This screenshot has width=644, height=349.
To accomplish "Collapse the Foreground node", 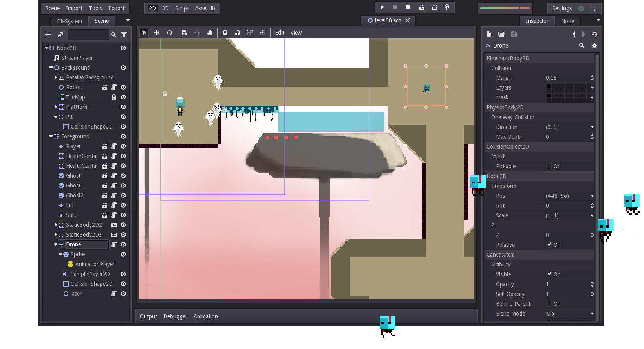I will click(x=51, y=136).
